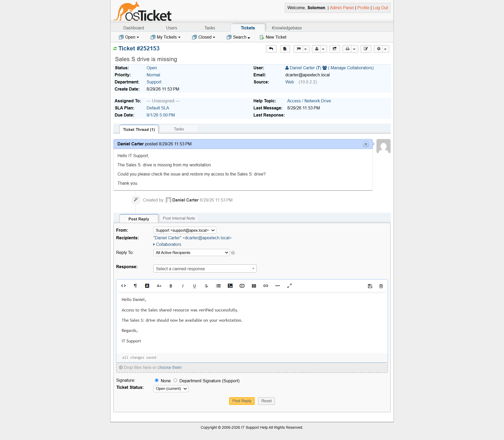Open the flag status dropdown arrow
The image size is (504, 440).
coord(306,49)
